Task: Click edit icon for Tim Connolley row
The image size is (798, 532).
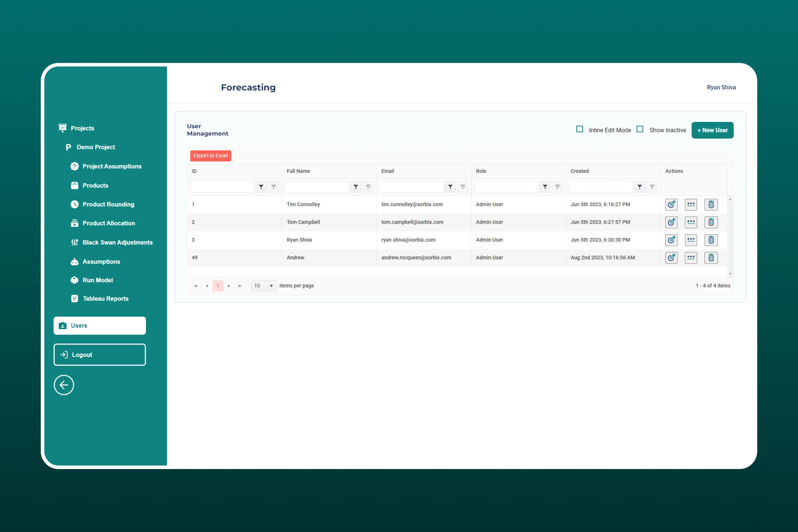Action: pos(671,204)
